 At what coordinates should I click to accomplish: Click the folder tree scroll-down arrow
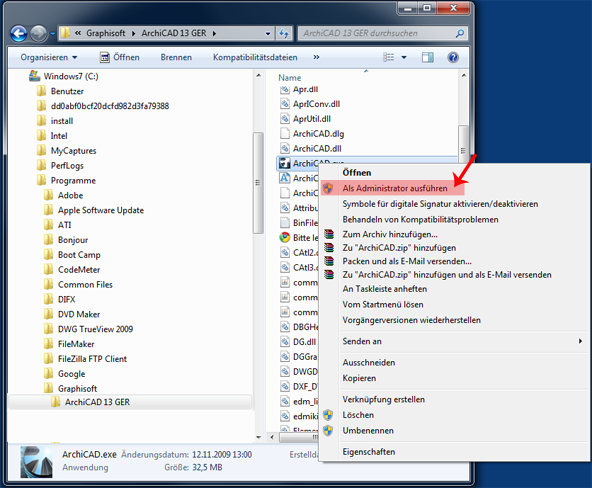[258, 437]
